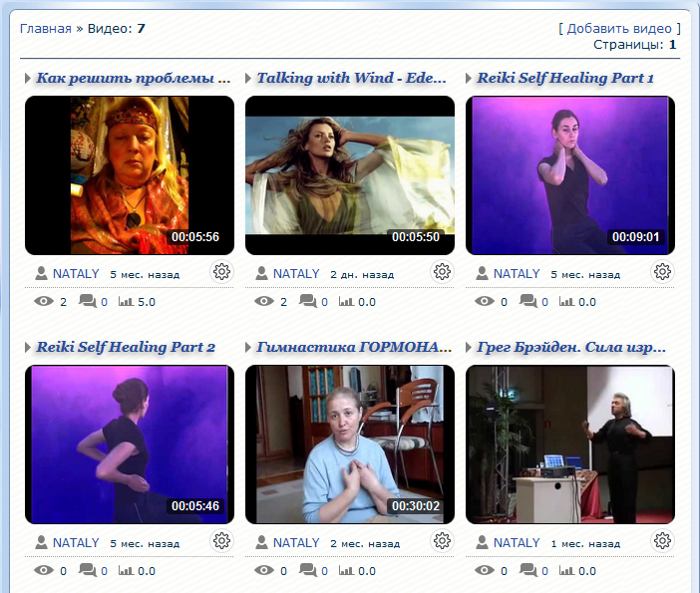The image size is (700, 593).
Task: Play thumbnail with duration 00:05:46
Action: [x=130, y=445]
